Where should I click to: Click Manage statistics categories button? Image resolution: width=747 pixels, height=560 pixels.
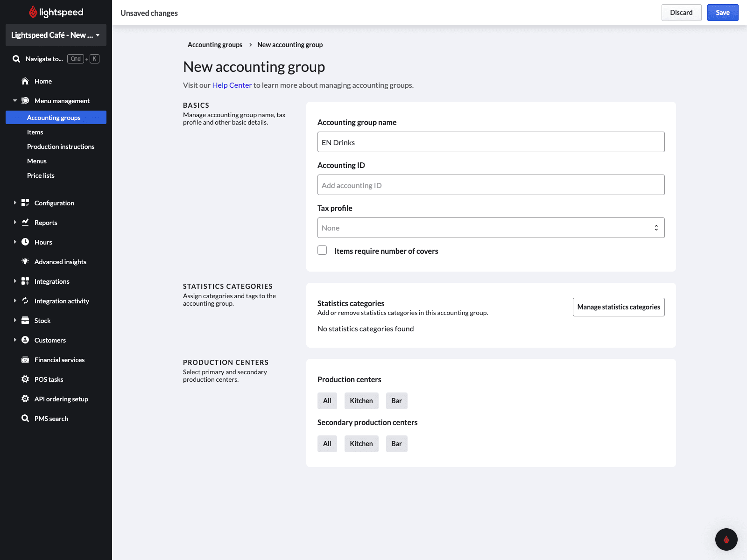pos(618,307)
